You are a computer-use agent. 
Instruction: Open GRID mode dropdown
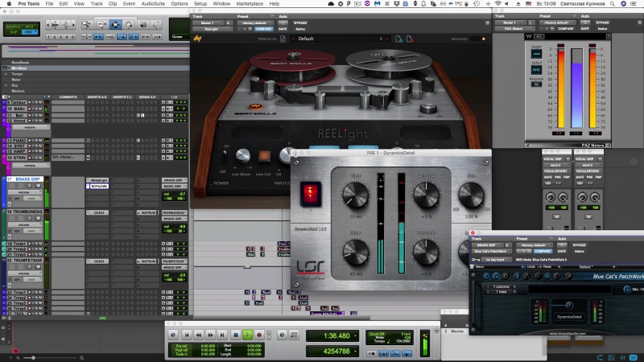point(30,31)
